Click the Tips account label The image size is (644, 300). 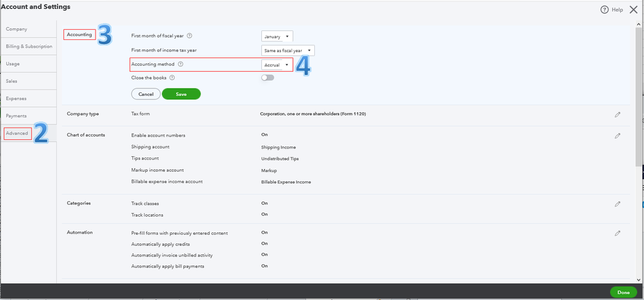(x=145, y=158)
